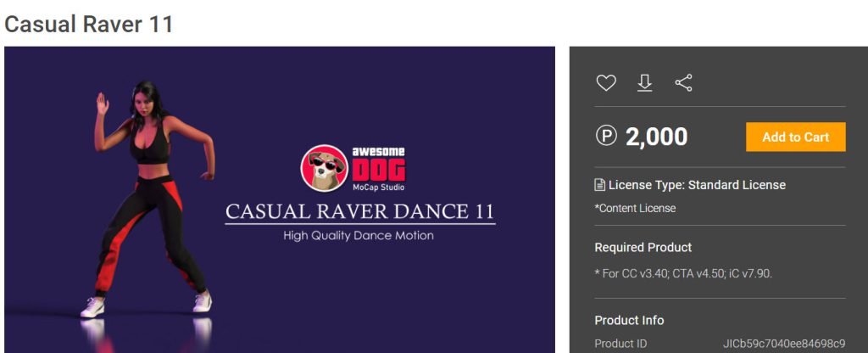Screen dimensions: 868x353
Task: Select the 2,000 price value
Action: (657, 137)
